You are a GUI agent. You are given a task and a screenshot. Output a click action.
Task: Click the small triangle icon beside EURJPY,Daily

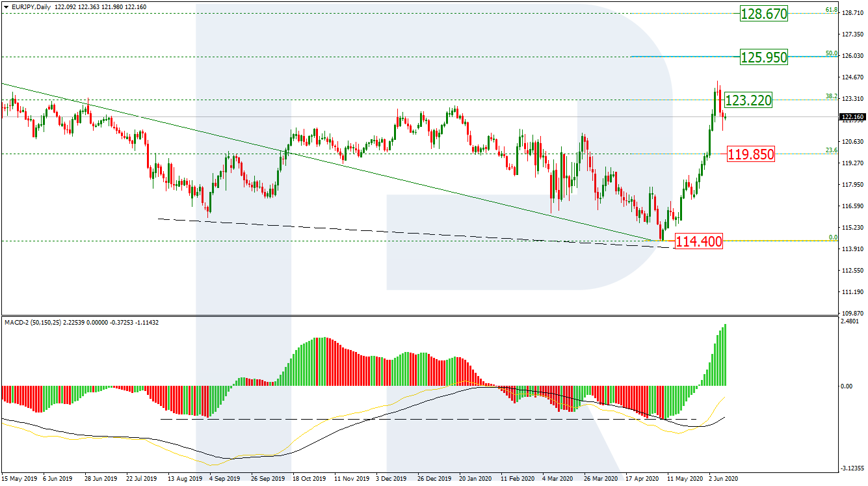(5, 6)
